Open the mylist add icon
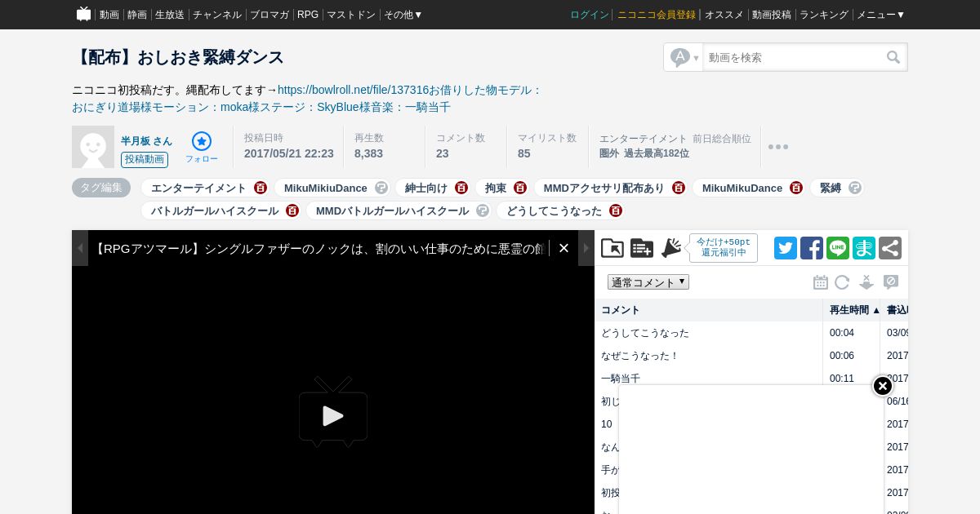Image resolution: width=980 pixels, height=514 pixels. (642, 248)
